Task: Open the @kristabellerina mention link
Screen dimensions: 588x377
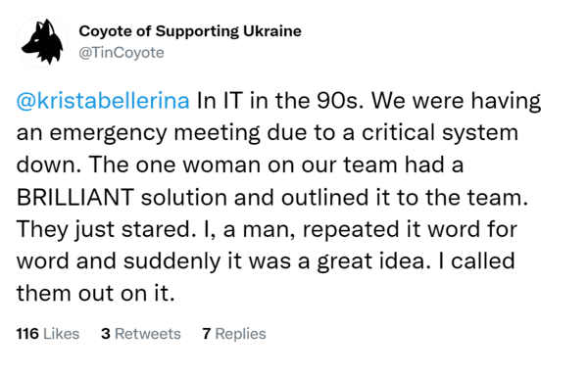Action: [x=103, y=101]
